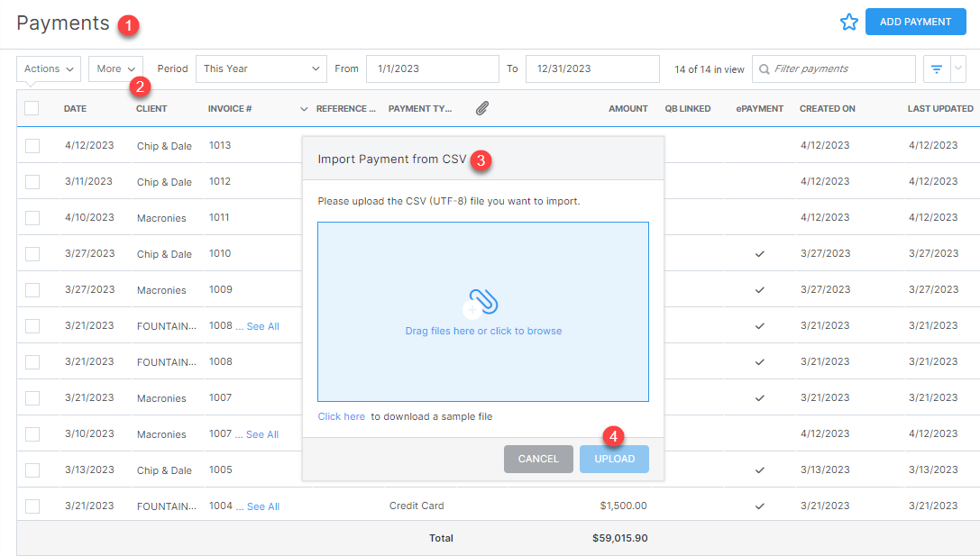Screen dimensions: 980x556
Task: Star the Payments page as favorite
Action: click(848, 22)
